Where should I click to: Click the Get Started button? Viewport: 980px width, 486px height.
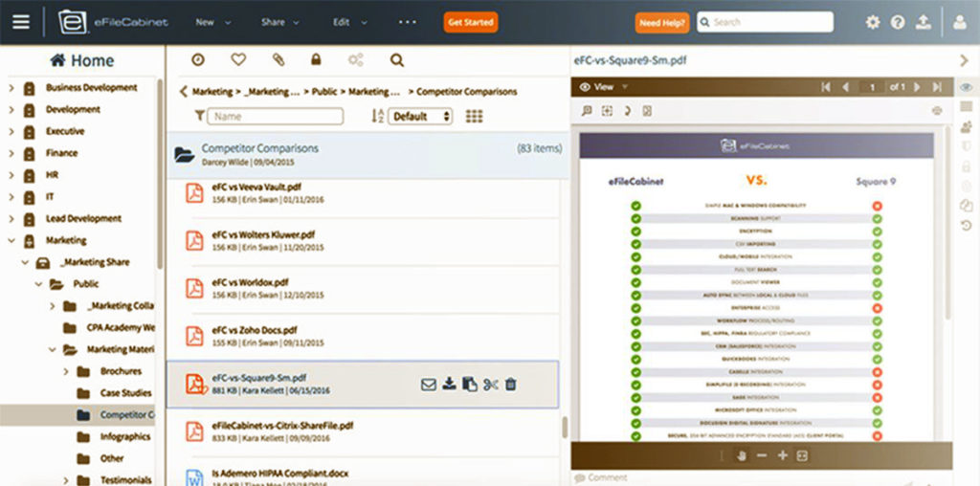(x=470, y=22)
